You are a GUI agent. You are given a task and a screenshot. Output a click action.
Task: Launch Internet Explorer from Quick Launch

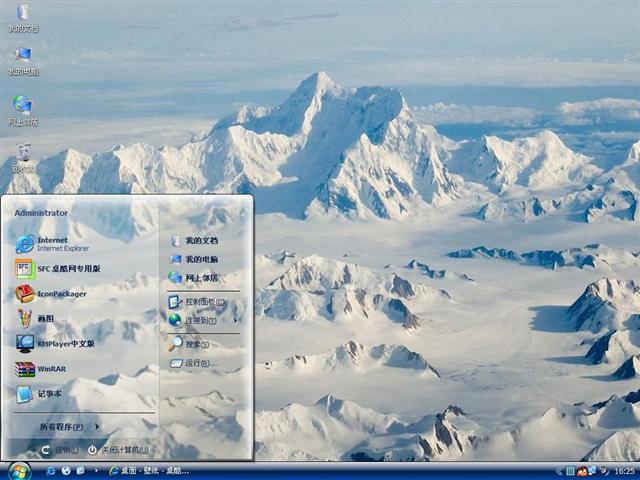click(51, 471)
